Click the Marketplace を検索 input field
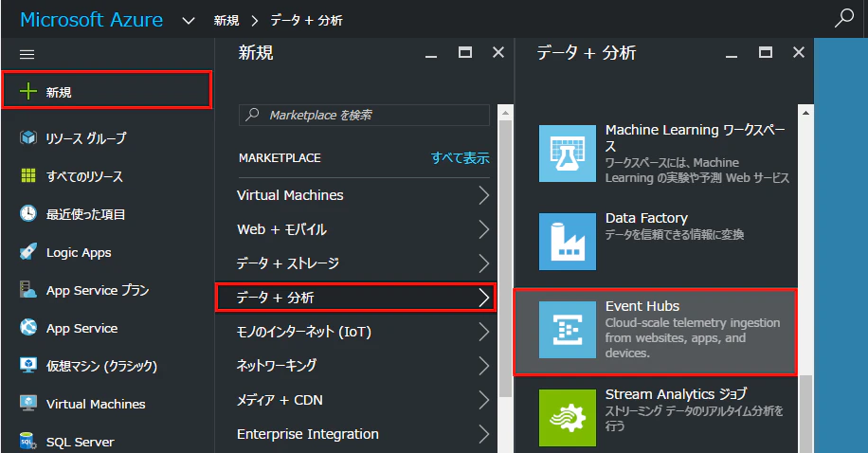Screen dimensions: 868x453 pyautogui.click(x=364, y=115)
